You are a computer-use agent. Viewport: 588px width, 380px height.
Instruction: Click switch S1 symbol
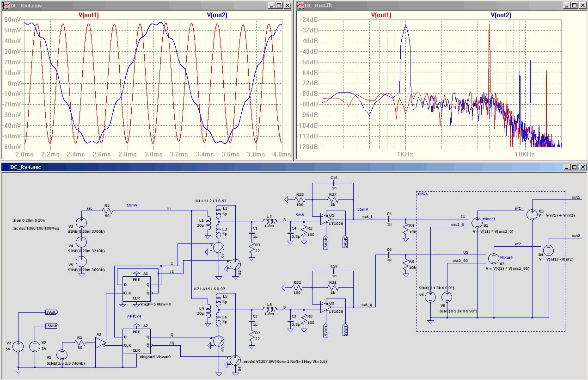coord(218,251)
